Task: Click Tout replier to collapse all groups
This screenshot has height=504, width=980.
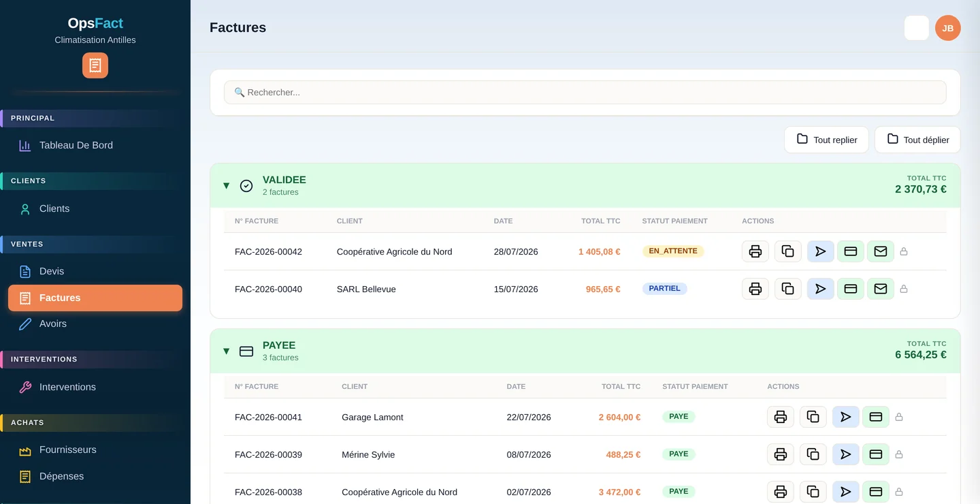Action: [x=826, y=140]
